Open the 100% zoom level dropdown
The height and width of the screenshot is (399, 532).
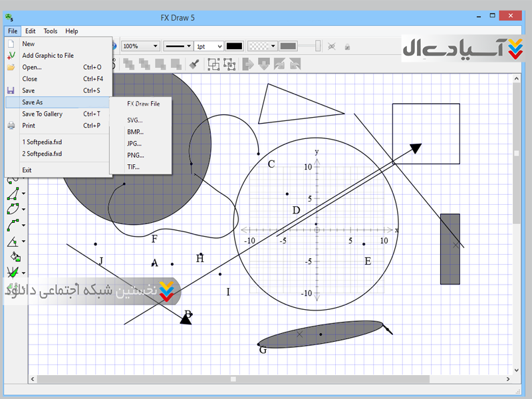[140, 46]
